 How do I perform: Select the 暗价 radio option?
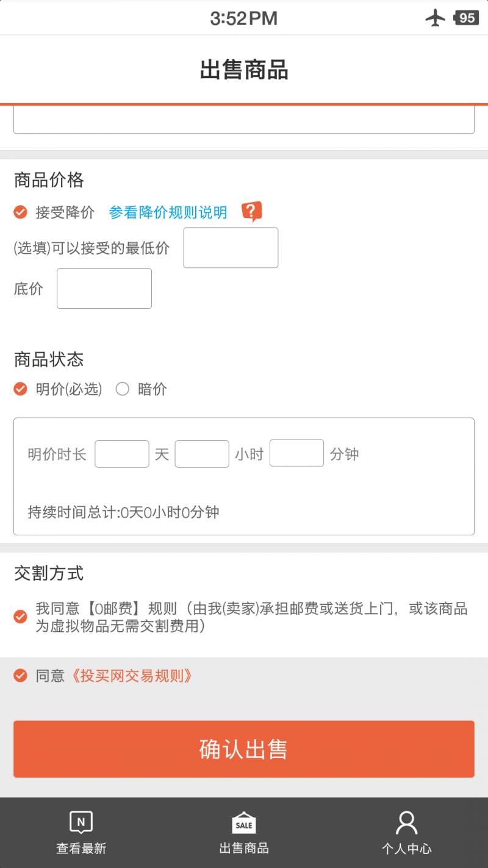click(x=123, y=389)
